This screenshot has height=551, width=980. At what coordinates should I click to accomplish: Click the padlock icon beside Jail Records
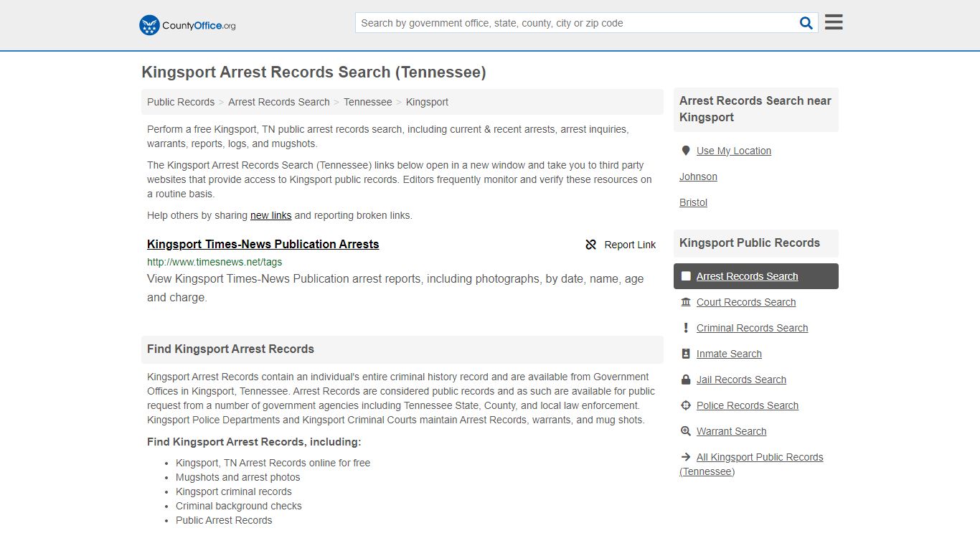(x=686, y=380)
